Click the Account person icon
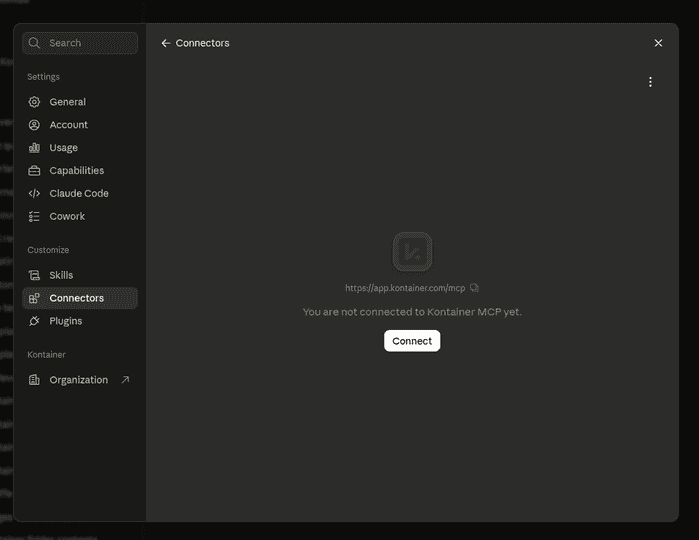This screenshot has width=699, height=540. (x=34, y=125)
